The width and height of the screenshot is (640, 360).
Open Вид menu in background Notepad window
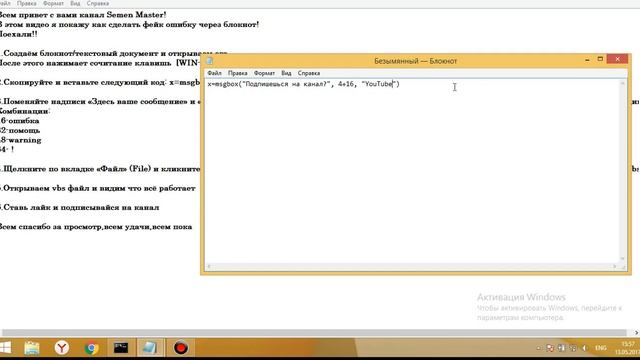pos(75,3)
